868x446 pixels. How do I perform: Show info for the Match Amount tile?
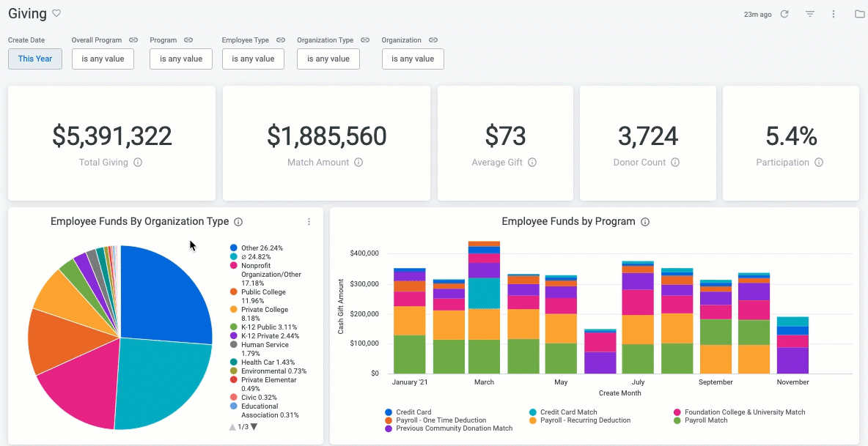click(358, 163)
